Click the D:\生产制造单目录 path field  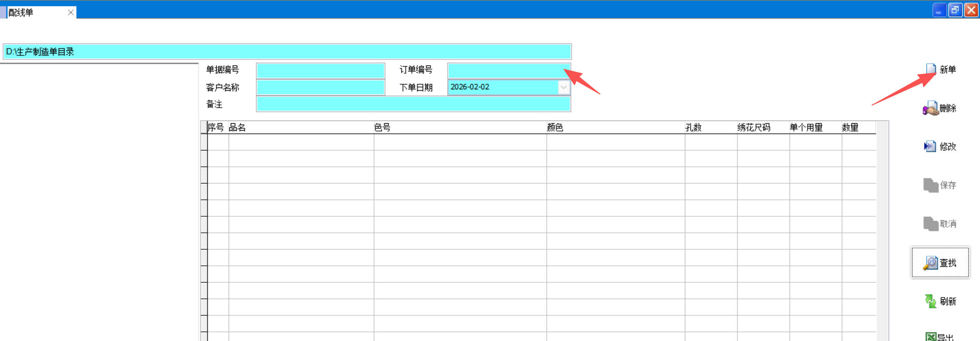(x=287, y=52)
